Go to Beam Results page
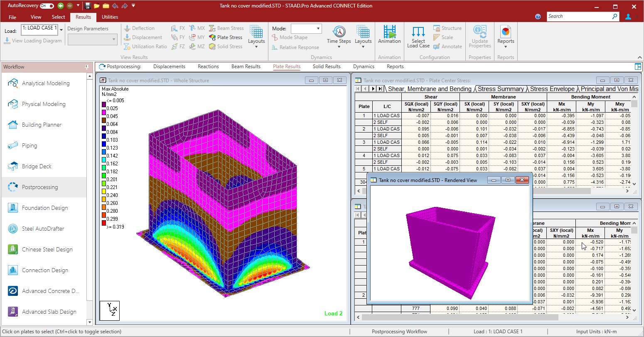 [246, 66]
